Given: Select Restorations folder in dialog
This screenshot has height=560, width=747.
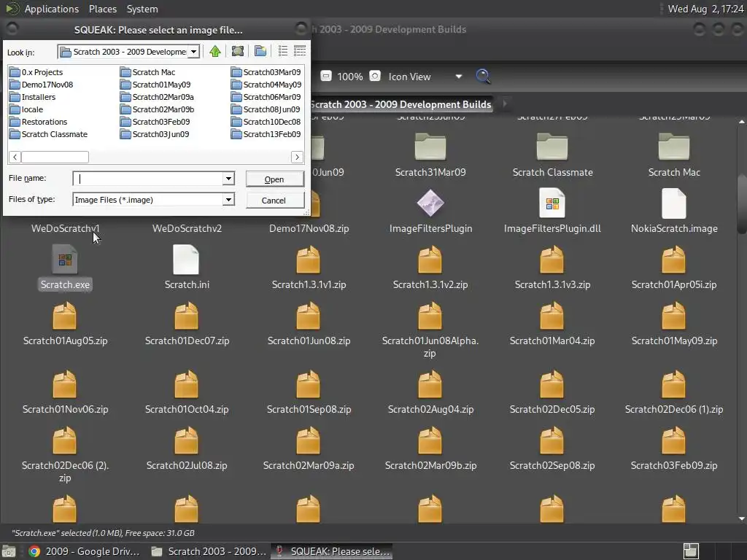Looking at the screenshot, I should [x=39, y=122].
